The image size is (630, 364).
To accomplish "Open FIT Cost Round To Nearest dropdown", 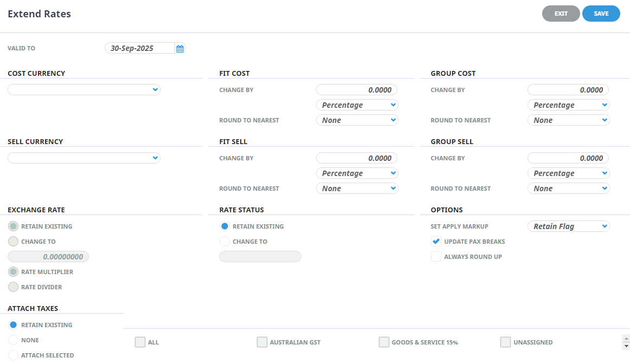I will 357,120.
